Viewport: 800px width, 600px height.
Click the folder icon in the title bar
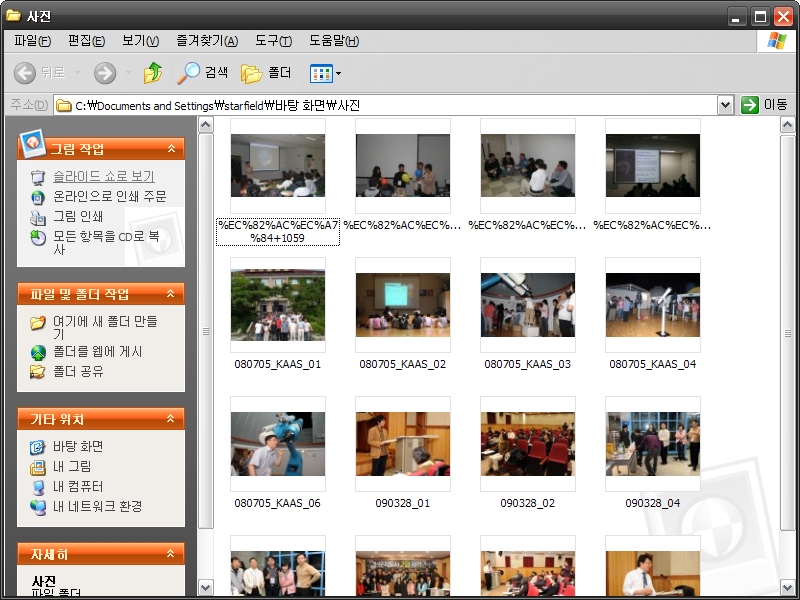(x=13, y=16)
